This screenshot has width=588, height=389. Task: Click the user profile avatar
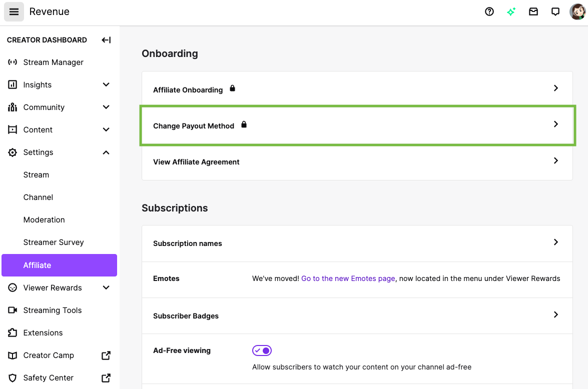tap(577, 11)
